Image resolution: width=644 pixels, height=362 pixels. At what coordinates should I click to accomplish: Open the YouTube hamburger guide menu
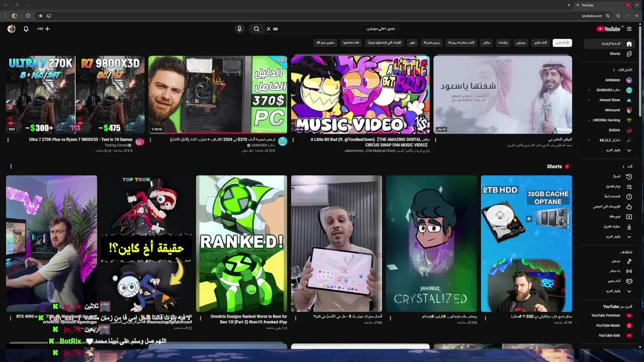click(x=629, y=29)
